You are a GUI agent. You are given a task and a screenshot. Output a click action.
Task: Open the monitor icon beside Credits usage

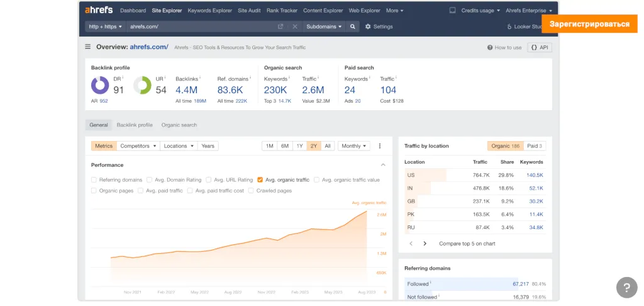(453, 10)
